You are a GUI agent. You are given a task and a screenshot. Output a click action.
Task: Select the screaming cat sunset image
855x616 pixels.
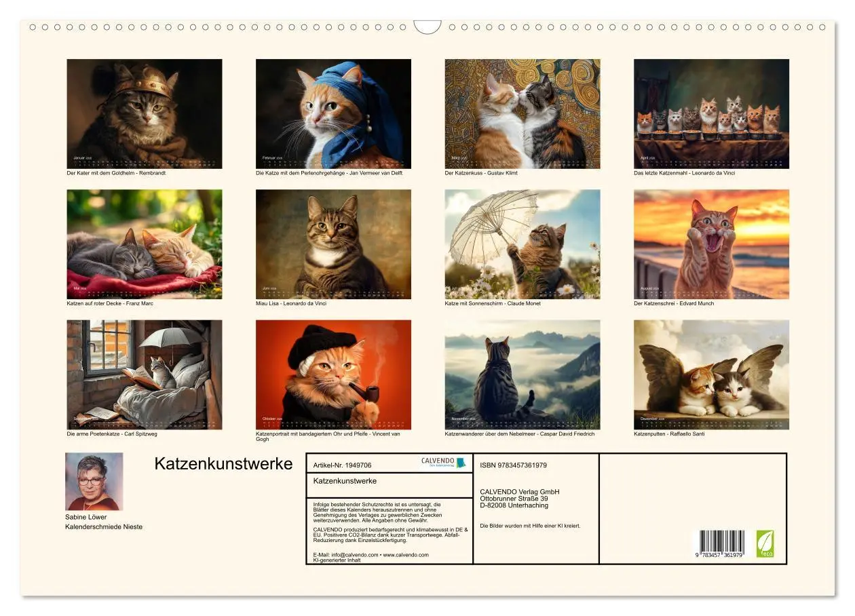pyautogui.click(x=712, y=244)
